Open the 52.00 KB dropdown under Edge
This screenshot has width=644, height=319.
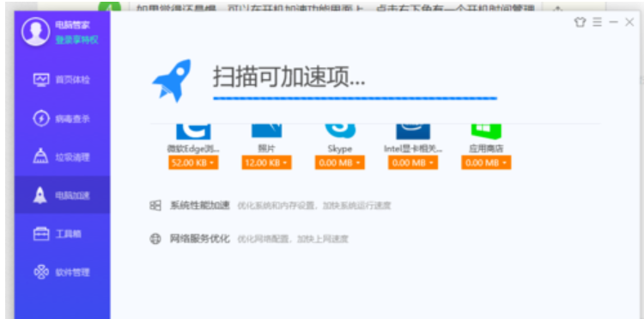click(x=193, y=163)
